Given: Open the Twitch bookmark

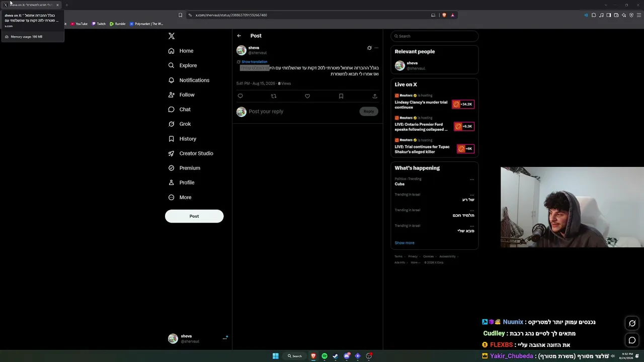Looking at the screenshot, I should (99, 24).
